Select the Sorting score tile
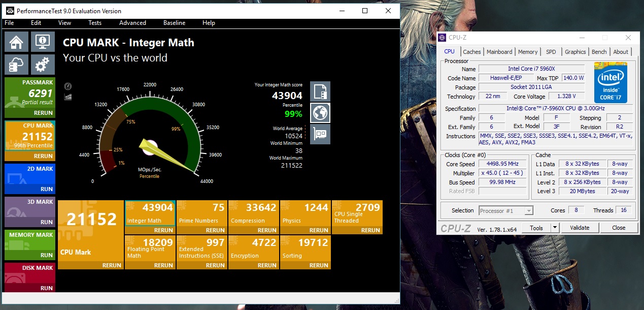The image size is (644, 310). [306, 248]
